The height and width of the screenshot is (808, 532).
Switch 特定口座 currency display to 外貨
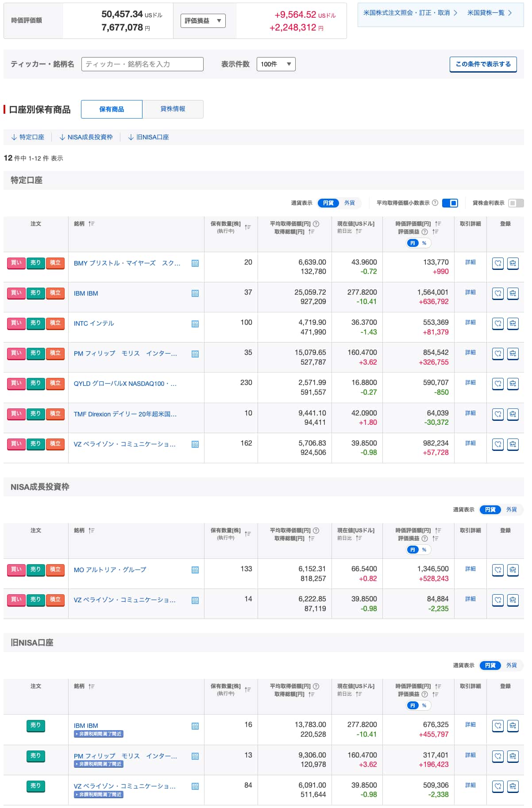pyautogui.click(x=350, y=203)
